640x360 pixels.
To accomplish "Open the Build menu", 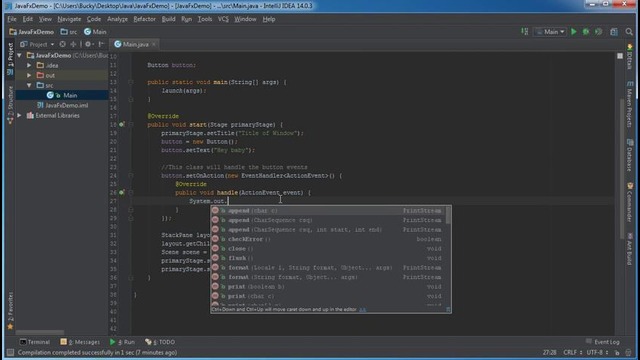I will (168, 19).
